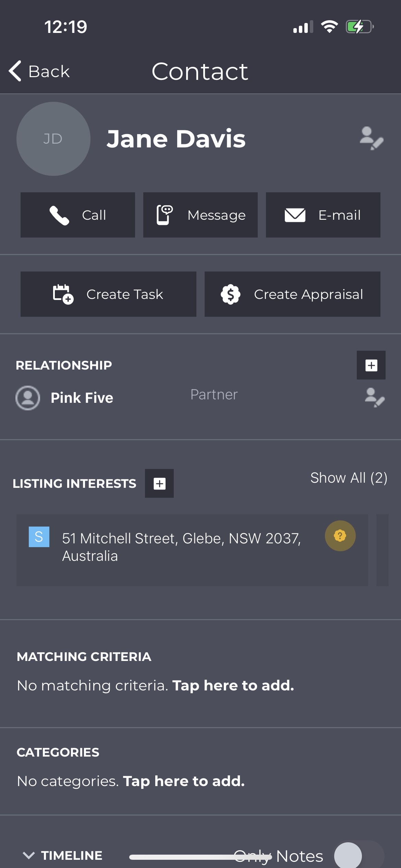Show all 2 listing interests

pos(349,478)
